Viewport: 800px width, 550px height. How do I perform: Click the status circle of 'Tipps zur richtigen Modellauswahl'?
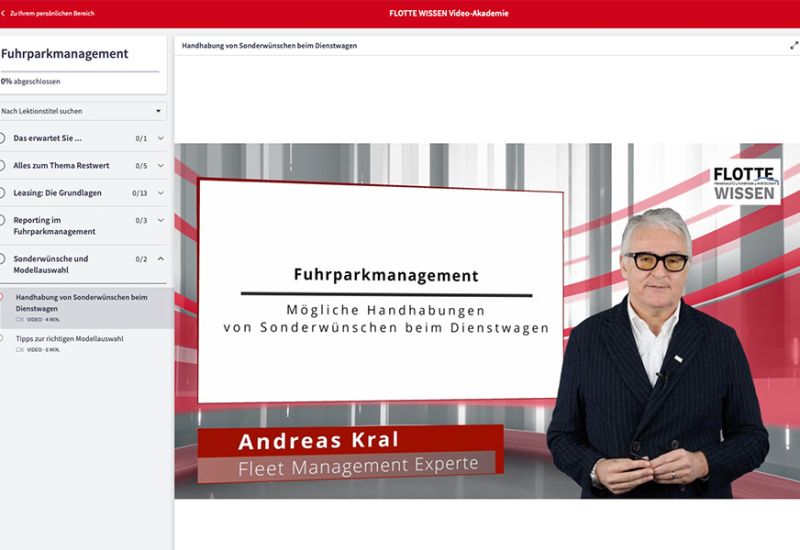(2, 338)
